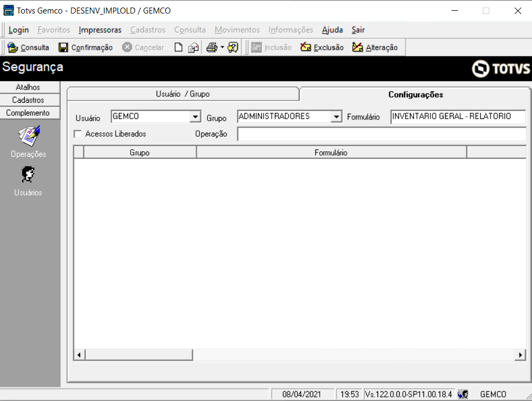
Task: Click the printer icon
Action: click(212, 47)
